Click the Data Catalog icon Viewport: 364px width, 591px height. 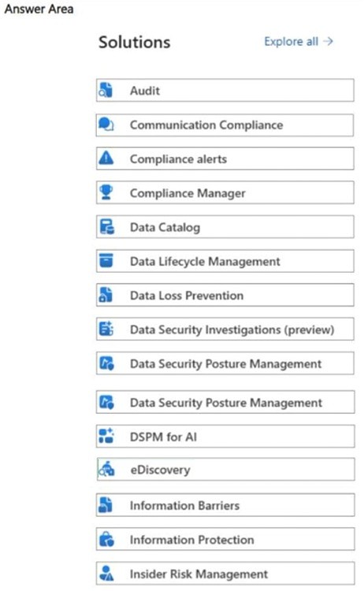pos(106,226)
